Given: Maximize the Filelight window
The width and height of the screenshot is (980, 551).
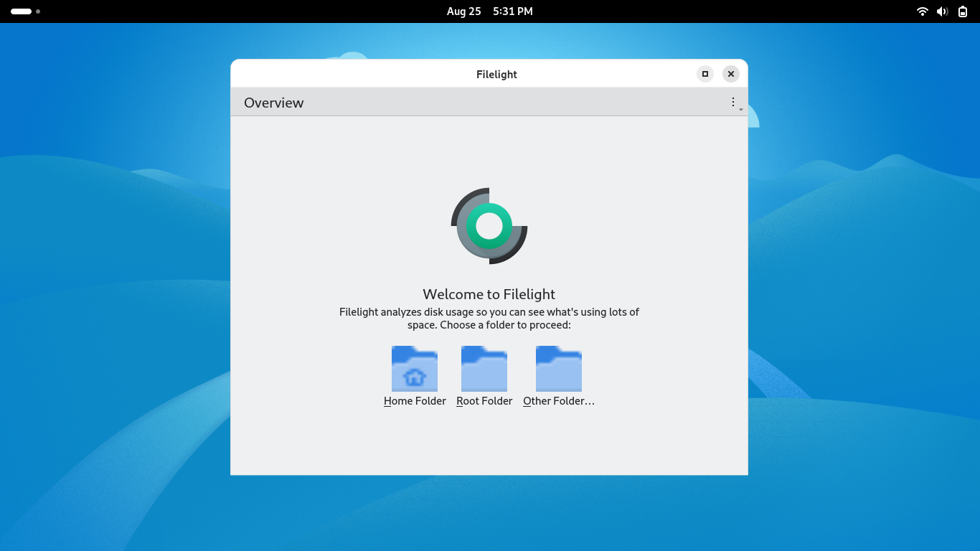Looking at the screenshot, I should [705, 74].
